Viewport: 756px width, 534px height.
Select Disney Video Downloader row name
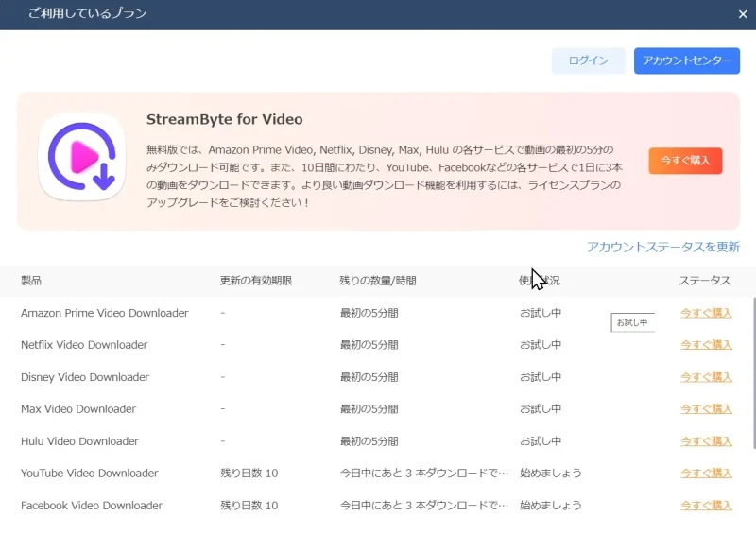(85, 377)
